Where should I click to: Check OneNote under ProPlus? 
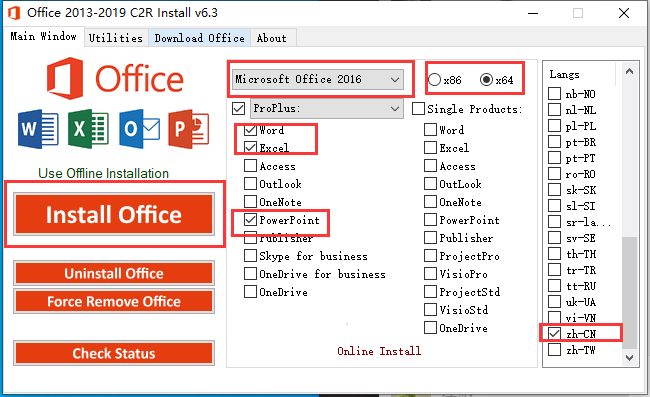250,202
